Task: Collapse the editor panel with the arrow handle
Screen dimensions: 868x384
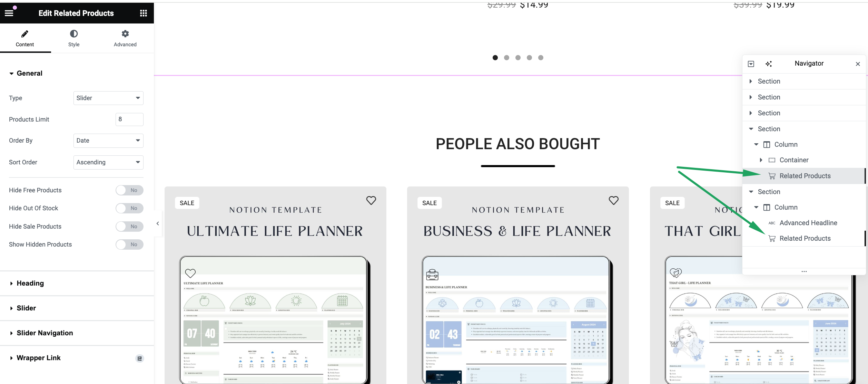Action: 158,223
